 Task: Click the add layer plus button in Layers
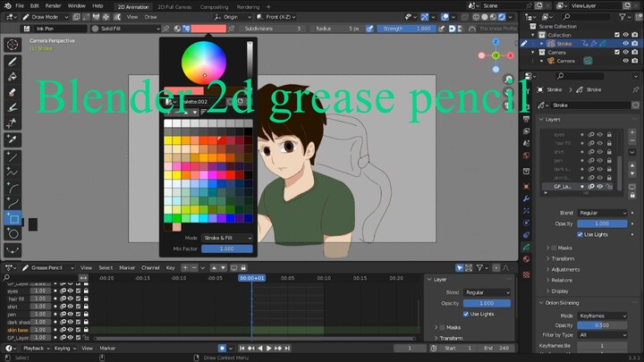click(x=632, y=132)
